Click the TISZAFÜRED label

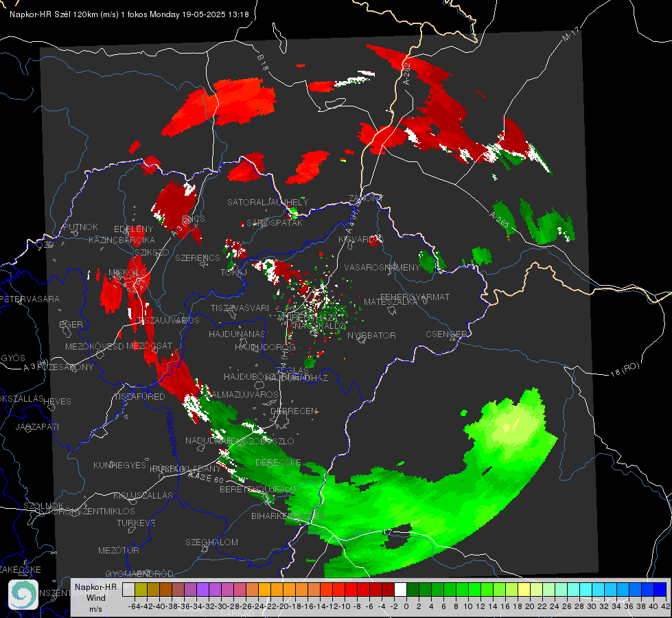139,397
